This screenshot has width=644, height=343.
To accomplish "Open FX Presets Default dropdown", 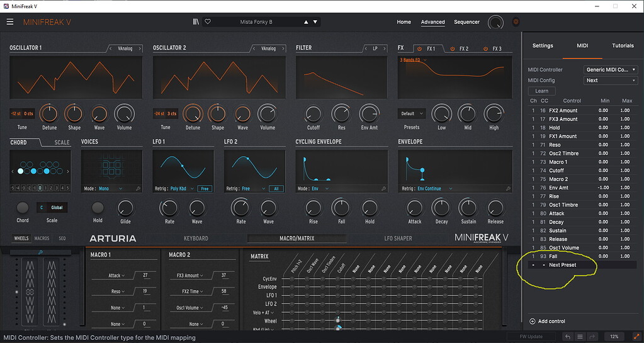I will (x=412, y=113).
